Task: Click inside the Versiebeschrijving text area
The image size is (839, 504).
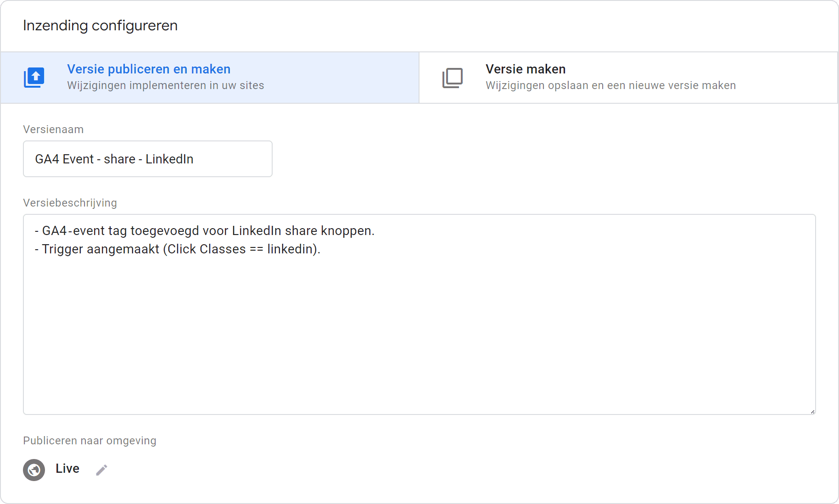Action: [x=419, y=330]
